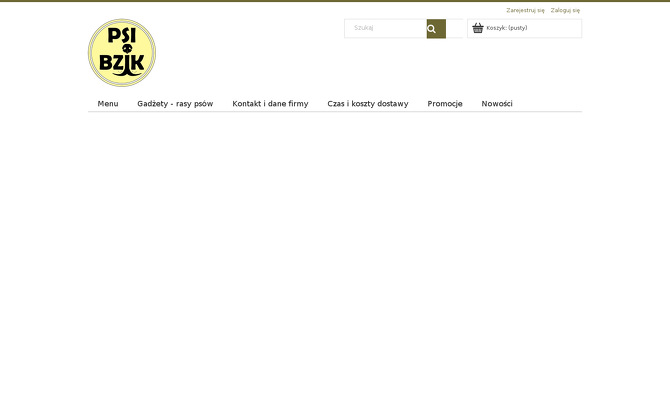Click the Psi Bzik round logo
Image resolution: width=670 pixels, height=400 pixels.
point(122,53)
